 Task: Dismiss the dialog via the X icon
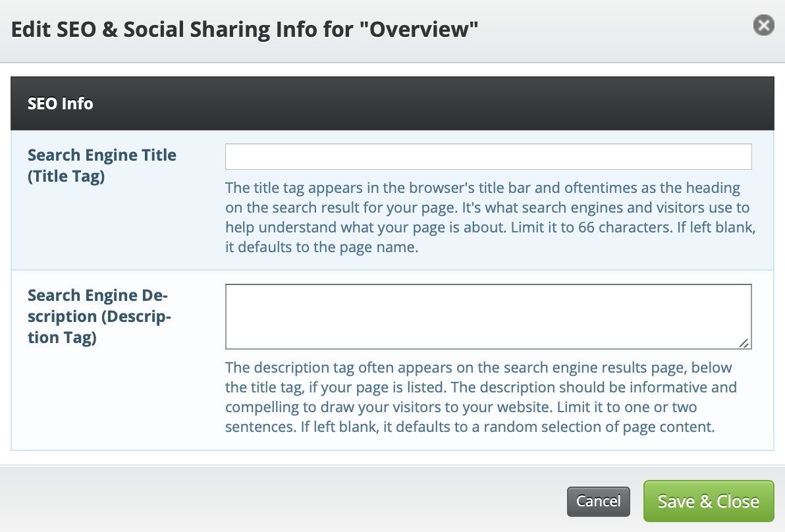[763, 26]
